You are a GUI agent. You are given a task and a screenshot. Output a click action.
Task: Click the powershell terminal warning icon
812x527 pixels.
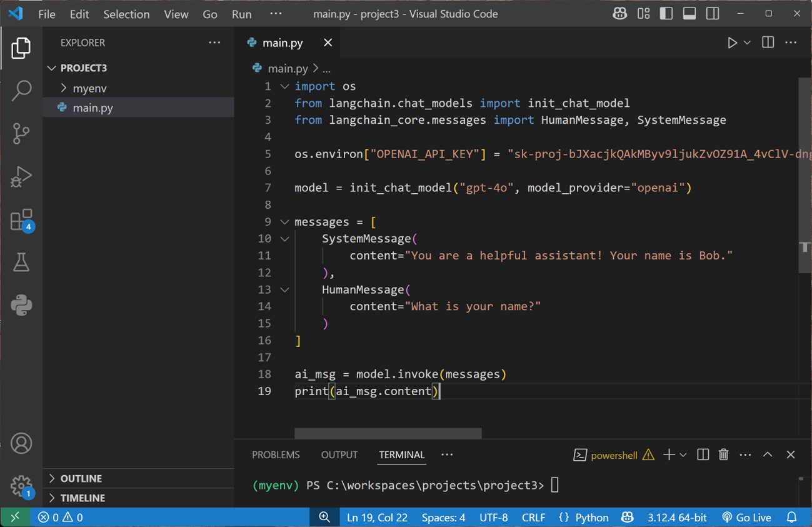[648, 454]
